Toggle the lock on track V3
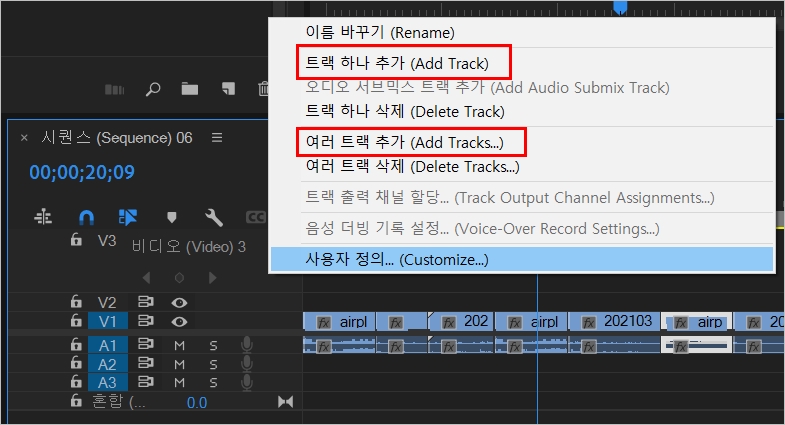This screenshot has width=785, height=425. tap(76, 239)
